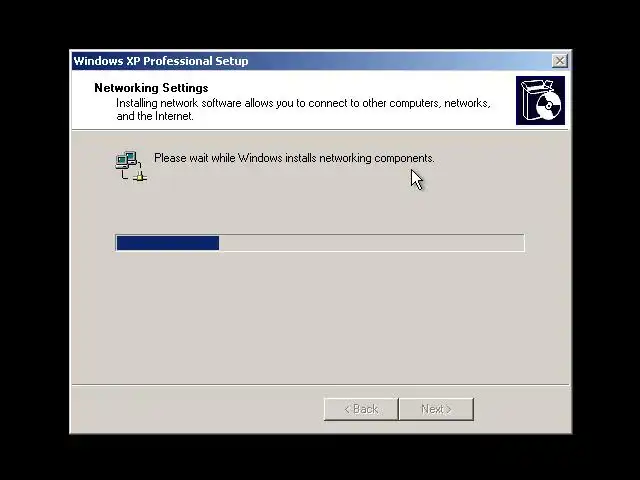Close the Windows XP Professional Setup dialog
The width and height of the screenshot is (640, 480).
click(559, 61)
